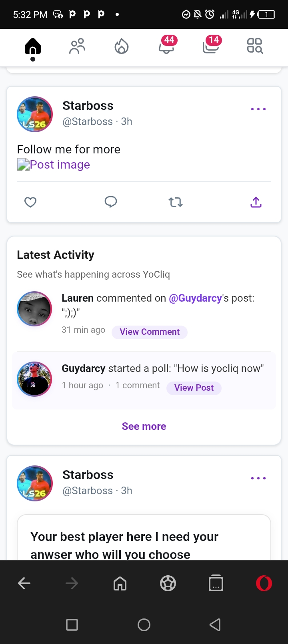Click View Comment on Lauren's activity

[x=150, y=332]
